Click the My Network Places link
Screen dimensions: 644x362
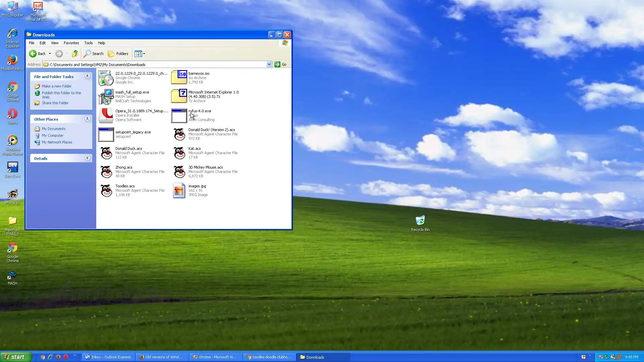pos(57,142)
